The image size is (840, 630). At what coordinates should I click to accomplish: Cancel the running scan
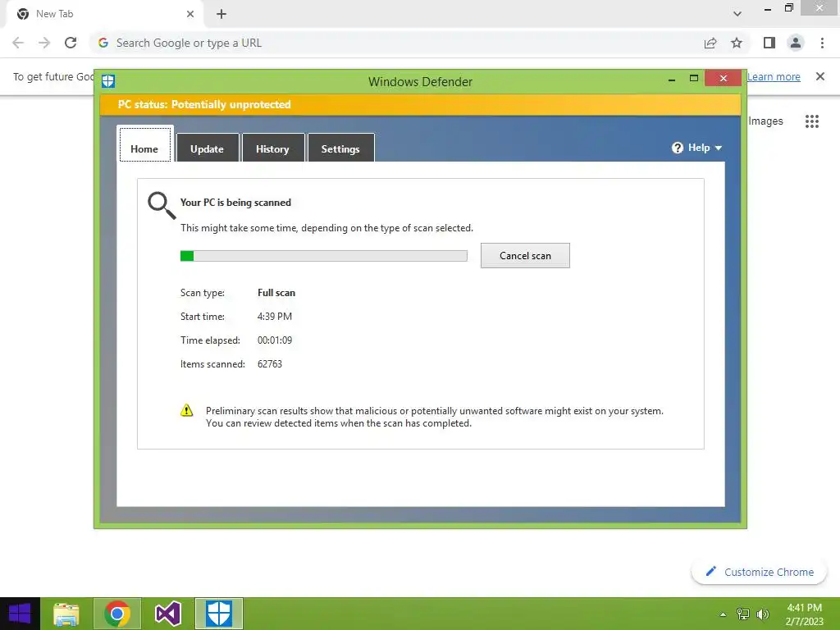coord(525,256)
